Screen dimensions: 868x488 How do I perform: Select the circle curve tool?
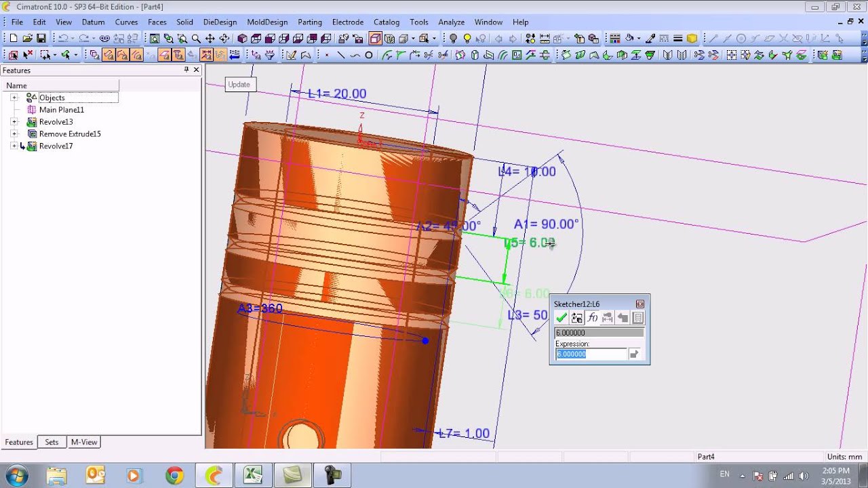369,55
